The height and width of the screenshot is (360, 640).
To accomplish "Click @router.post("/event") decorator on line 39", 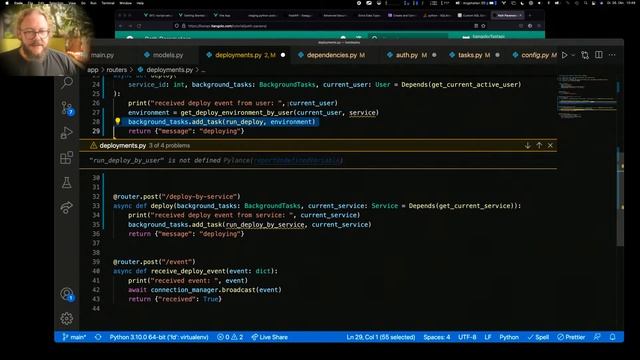I will point(154,262).
